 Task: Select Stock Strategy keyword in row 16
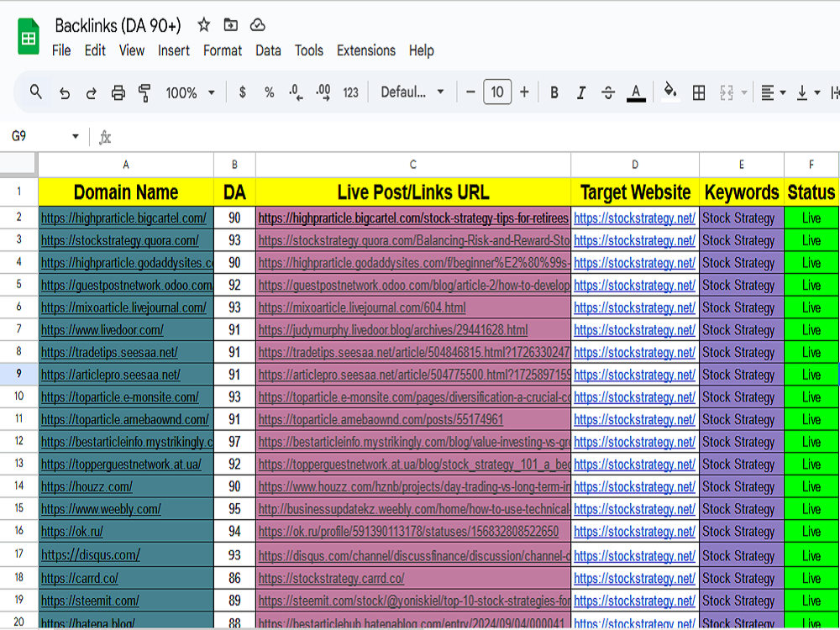tap(742, 532)
